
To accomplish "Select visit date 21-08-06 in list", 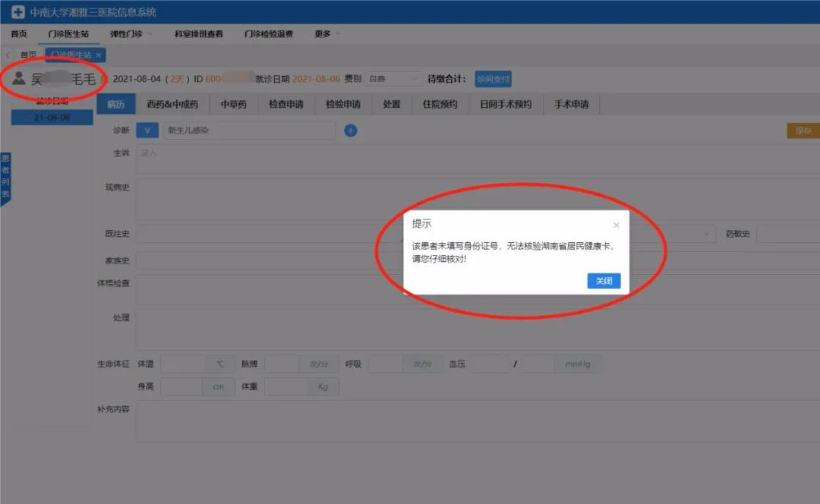I will click(x=52, y=118).
